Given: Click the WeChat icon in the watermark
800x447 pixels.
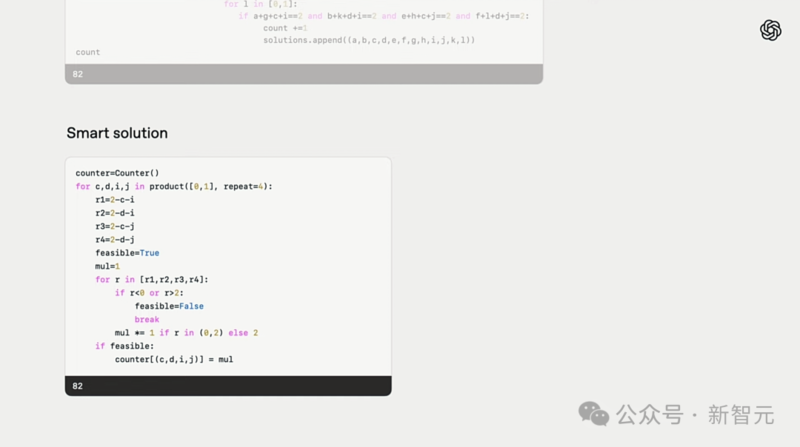Looking at the screenshot, I should (593, 413).
